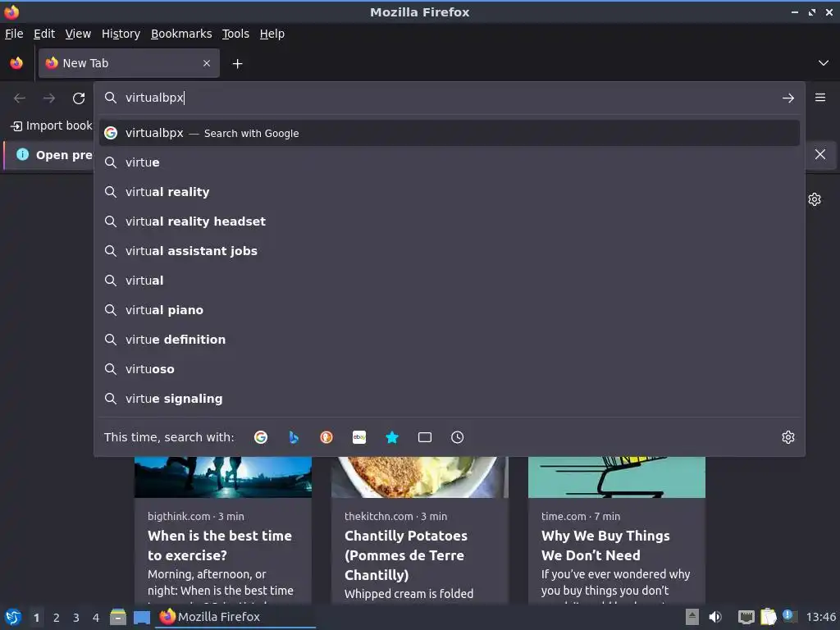Screen dimensions: 840x630
Task: Open 'Why We Buy Things We Don't Need' article
Action: tap(605, 546)
